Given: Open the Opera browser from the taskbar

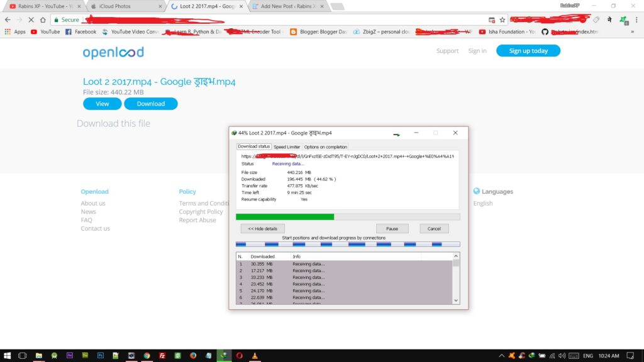Looking at the screenshot, I should (x=238, y=355).
